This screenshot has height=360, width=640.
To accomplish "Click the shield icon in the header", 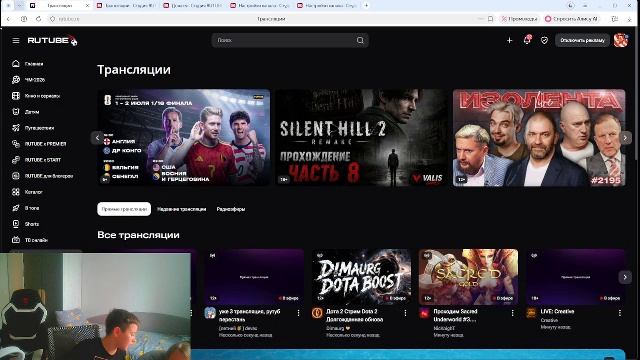I will tap(544, 40).
